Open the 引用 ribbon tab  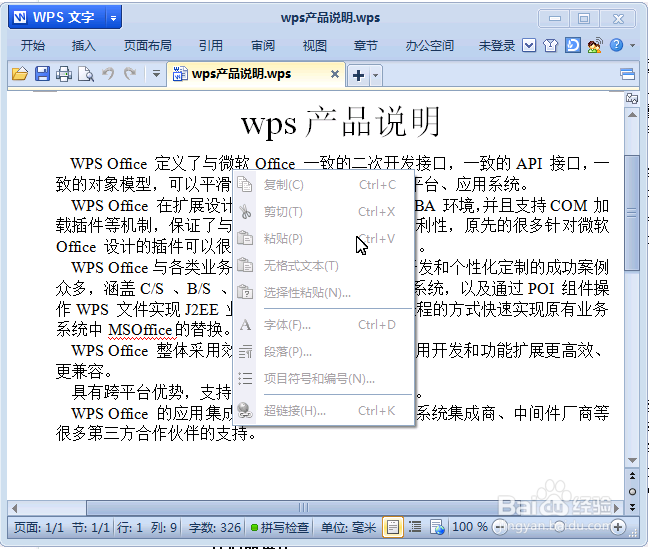(211, 45)
